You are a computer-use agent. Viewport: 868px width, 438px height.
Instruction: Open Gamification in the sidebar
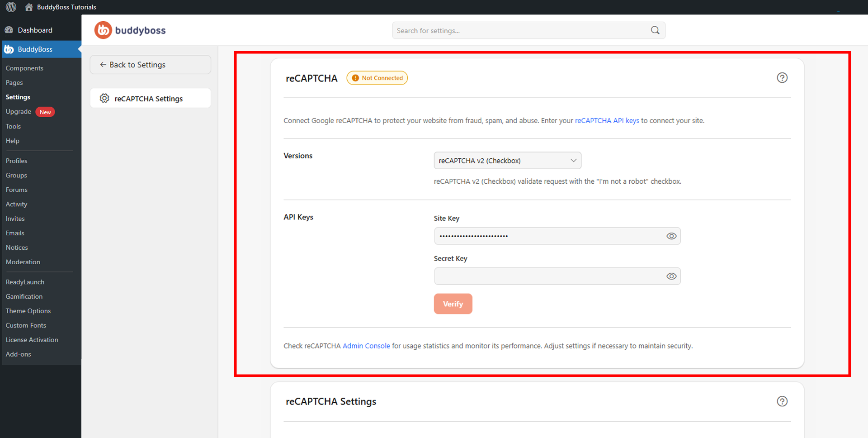24,296
